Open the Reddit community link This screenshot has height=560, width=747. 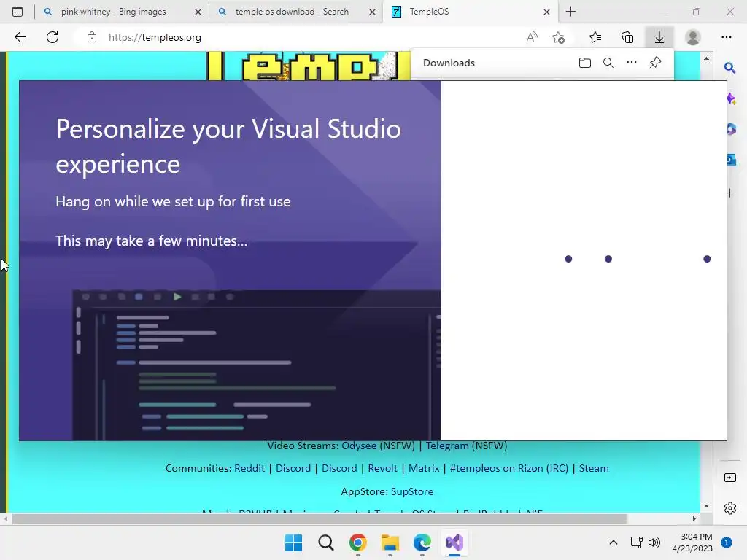tap(249, 468)
